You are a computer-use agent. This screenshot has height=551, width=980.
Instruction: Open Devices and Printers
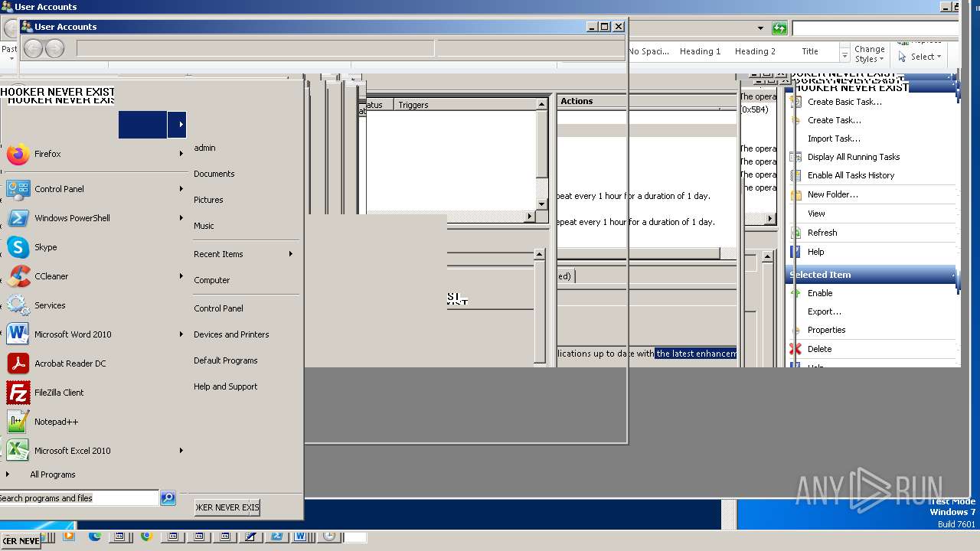click(x=231, y=334)
